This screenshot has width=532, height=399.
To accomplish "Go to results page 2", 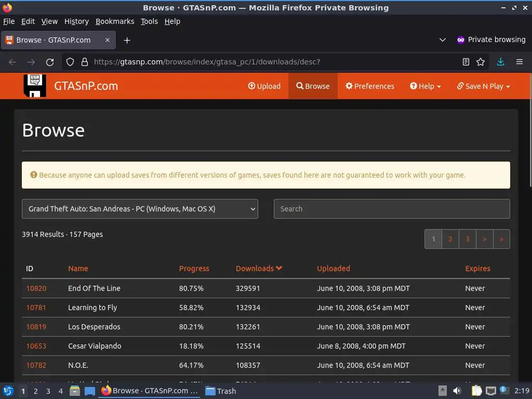I will coord(450,239).
